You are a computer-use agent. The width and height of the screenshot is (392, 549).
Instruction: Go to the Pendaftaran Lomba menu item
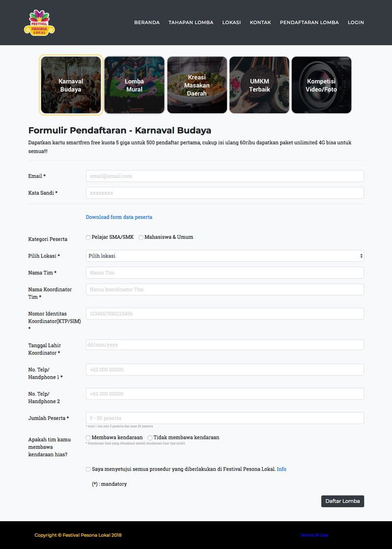[x=309, y=23]
